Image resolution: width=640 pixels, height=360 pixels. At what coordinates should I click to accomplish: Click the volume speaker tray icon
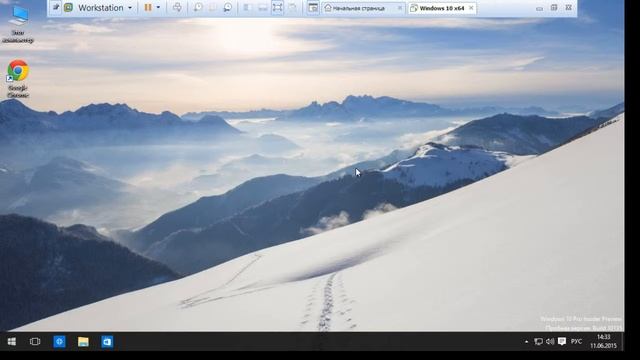point(550,342)
